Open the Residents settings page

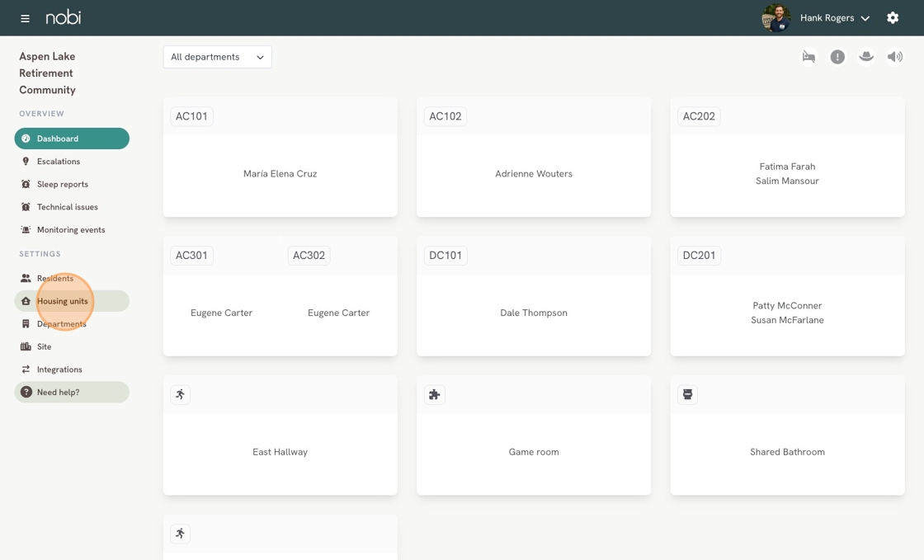(55, 279)
